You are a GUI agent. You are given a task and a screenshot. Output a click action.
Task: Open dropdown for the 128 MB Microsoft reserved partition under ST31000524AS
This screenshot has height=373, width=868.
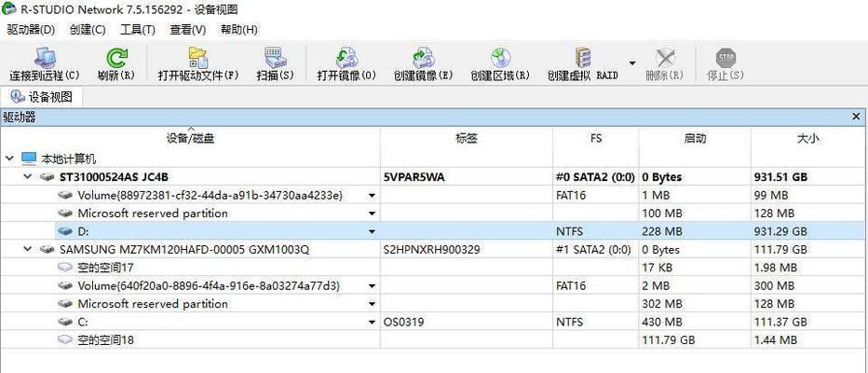(372, 214)
